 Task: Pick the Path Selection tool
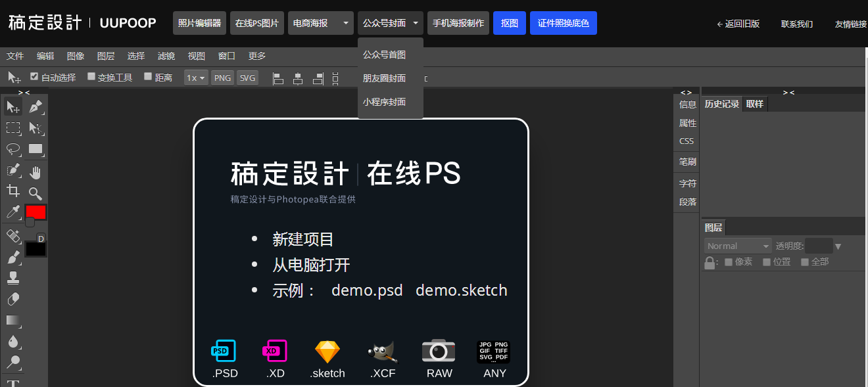[x=36, y=127]
